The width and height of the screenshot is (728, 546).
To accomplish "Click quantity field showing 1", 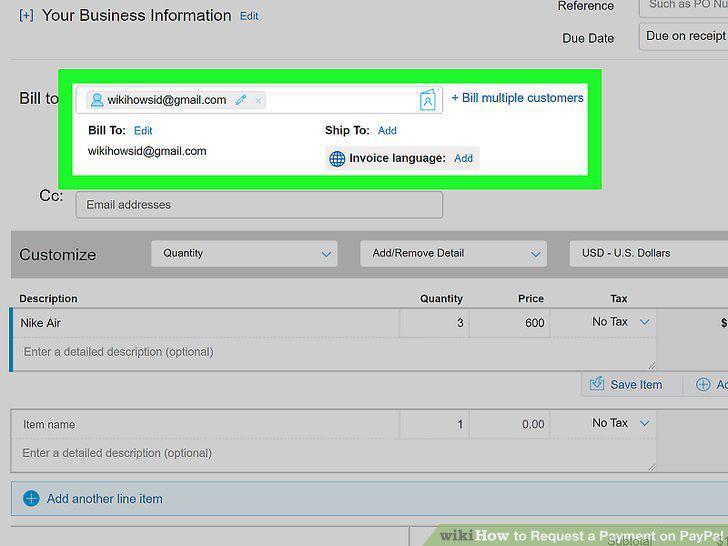I will tap(434, 424).
